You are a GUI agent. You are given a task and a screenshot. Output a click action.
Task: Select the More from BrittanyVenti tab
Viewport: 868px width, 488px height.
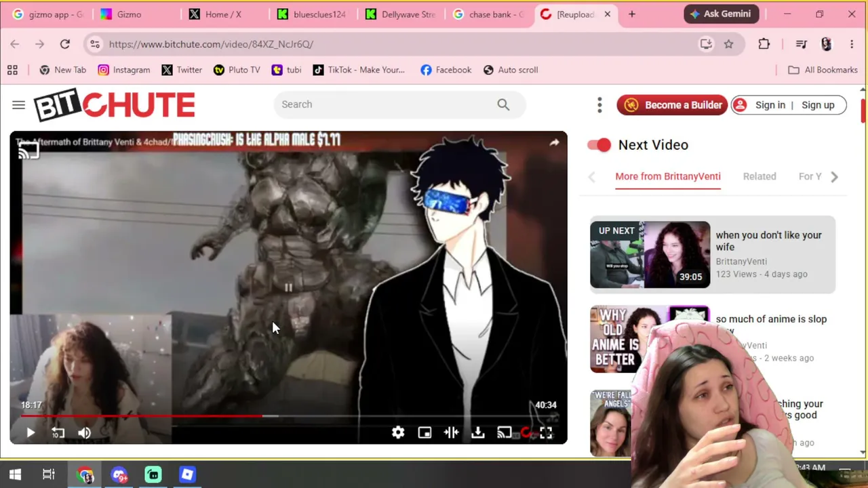pyautogui.click(x=668, y=176)
